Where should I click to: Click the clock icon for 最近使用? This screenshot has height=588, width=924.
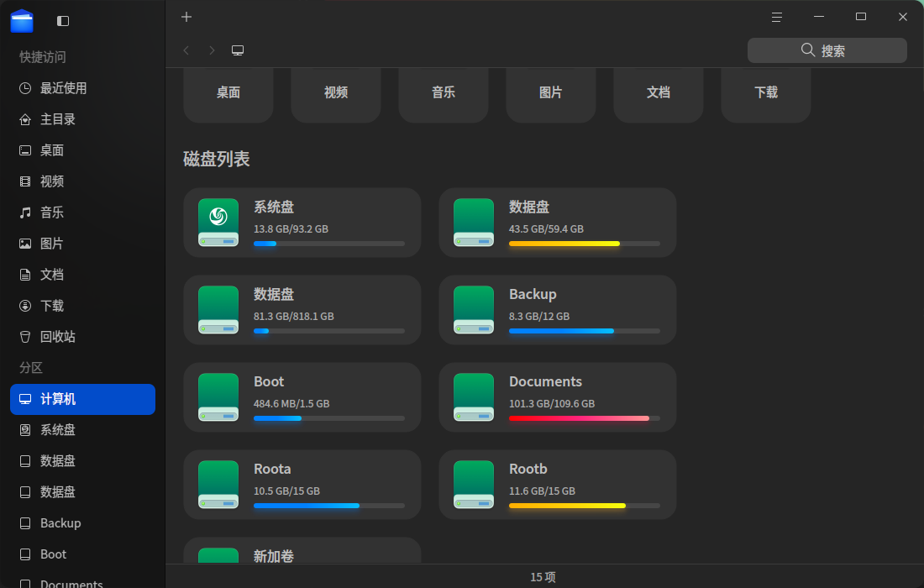point(24,88)
